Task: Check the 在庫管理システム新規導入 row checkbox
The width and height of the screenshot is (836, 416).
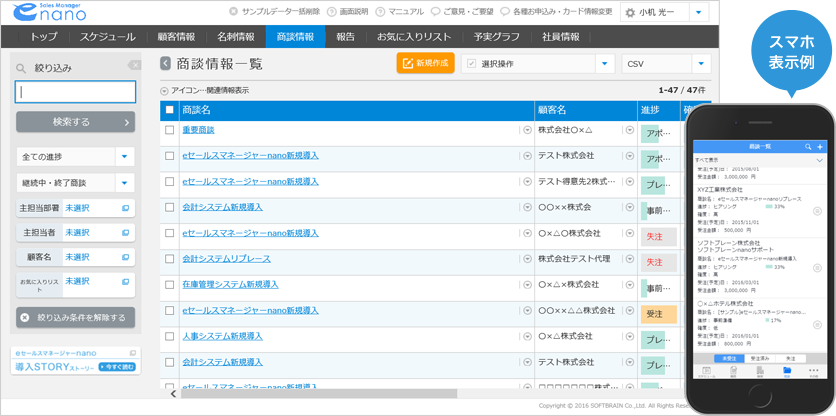Action: pos(170,285)
